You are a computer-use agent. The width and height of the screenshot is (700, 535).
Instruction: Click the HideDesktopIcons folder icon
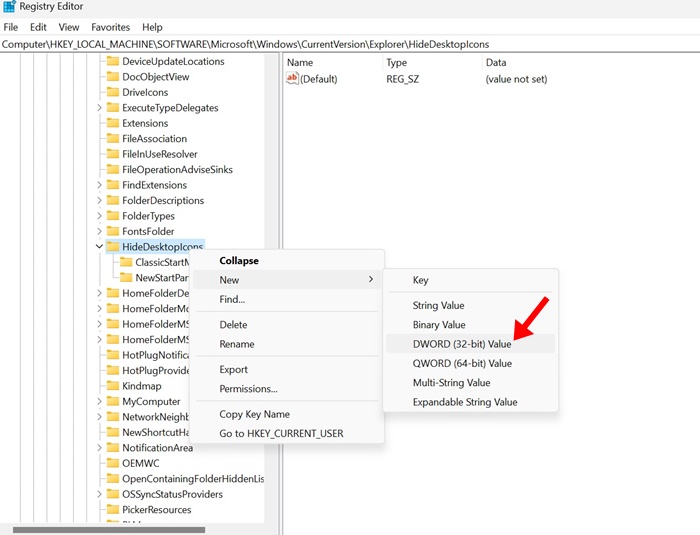pyautogui.click(x=113, y=247)
